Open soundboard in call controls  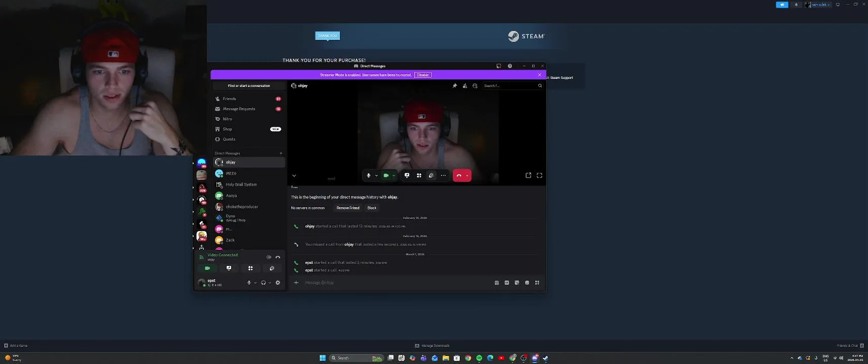coord(431,175)
